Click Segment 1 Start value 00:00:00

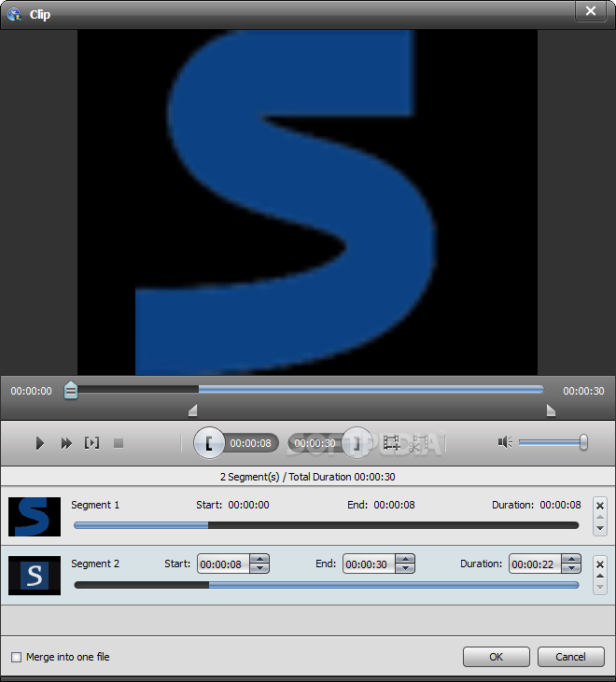coord(249,505)
